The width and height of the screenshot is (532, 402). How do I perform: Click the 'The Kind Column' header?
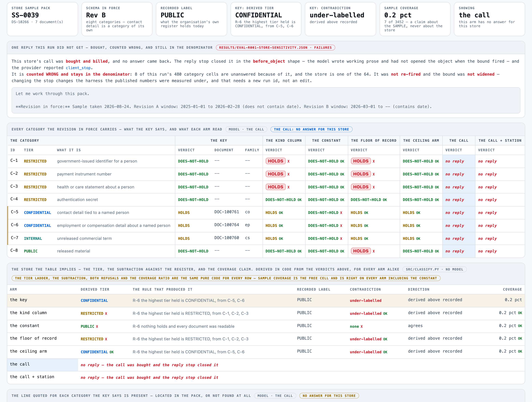point(284,141)
